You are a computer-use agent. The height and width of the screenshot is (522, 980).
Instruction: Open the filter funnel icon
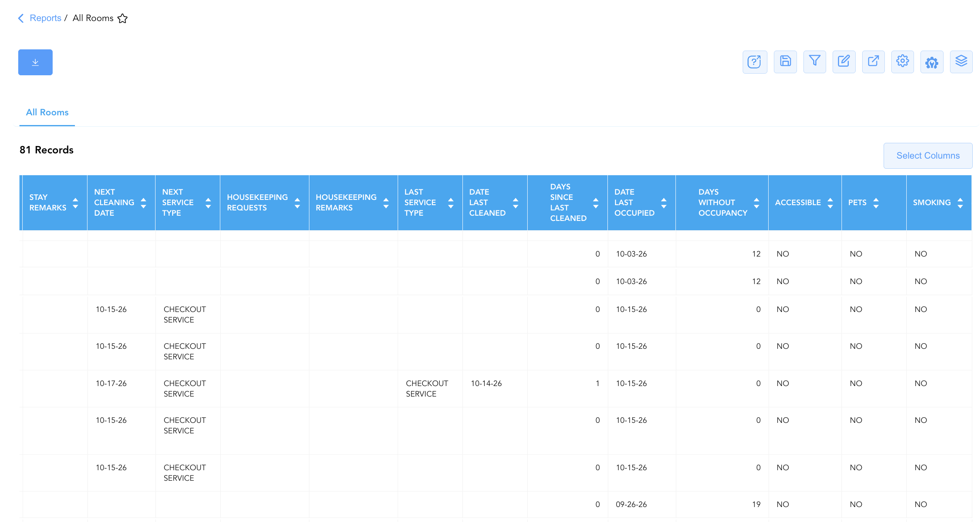(815, 62)
